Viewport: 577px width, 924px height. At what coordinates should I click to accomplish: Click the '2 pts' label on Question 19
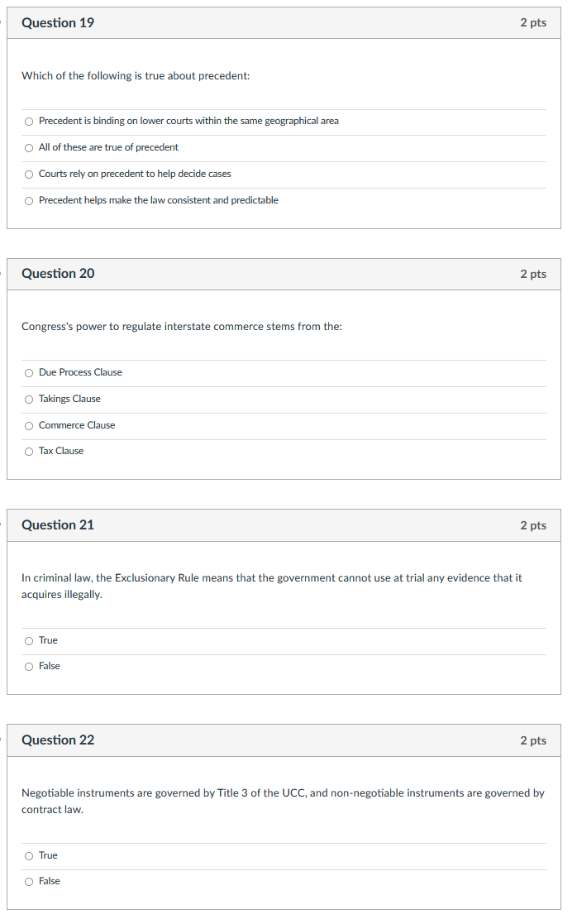tap(533, 22)
